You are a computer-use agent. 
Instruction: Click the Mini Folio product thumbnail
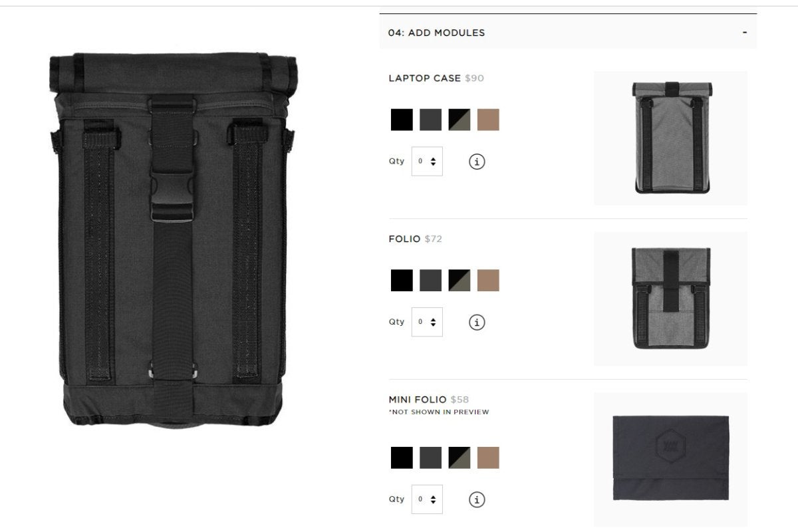[x=670, y=459]
